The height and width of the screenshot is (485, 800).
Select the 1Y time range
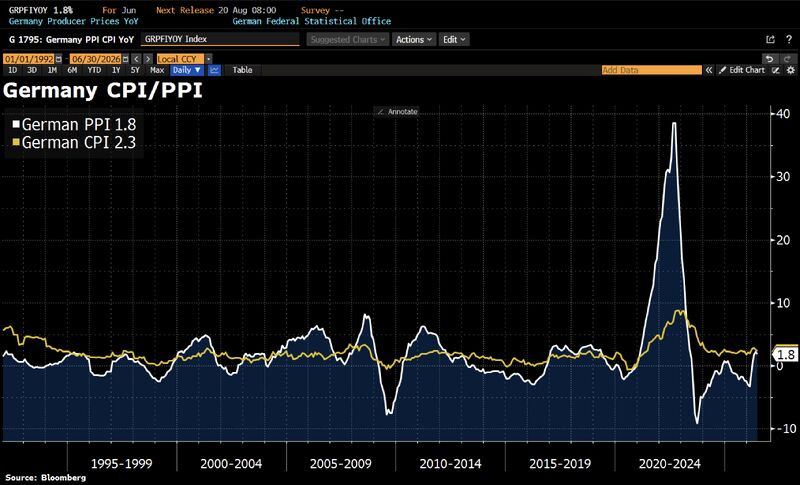coord(116,70)
